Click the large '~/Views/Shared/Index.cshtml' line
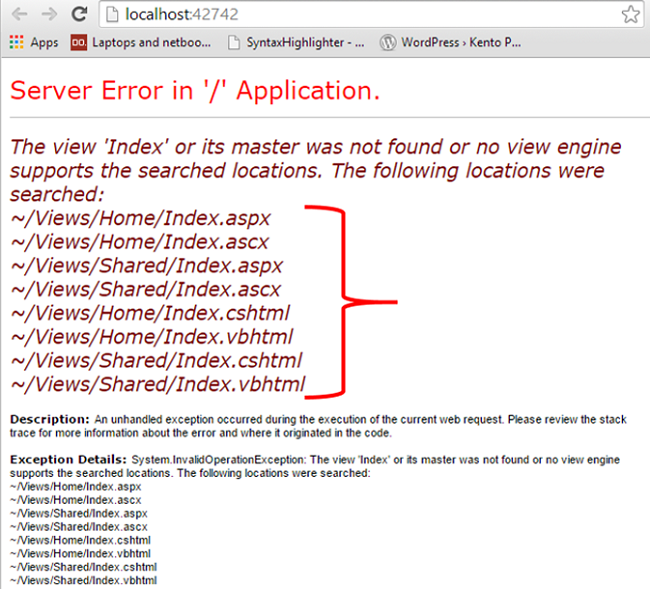The height and width of the screenshot is (589, 650). pyautogui.click(x=156, y=361)
